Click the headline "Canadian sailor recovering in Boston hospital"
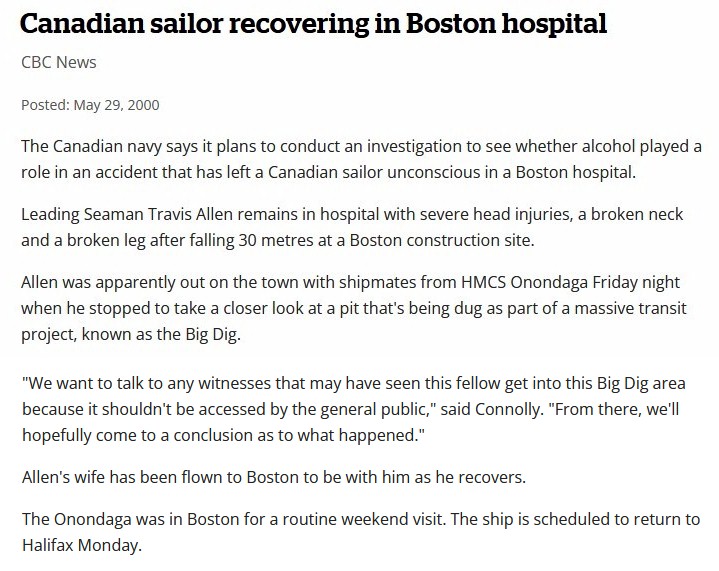 click(314, 24)
